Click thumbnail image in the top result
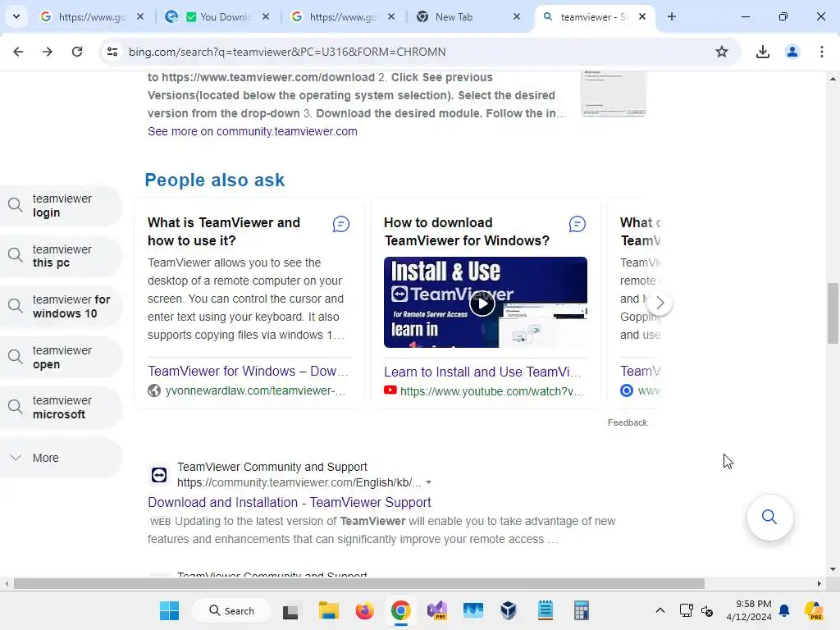The image size is (840, 630). (614, 94)
